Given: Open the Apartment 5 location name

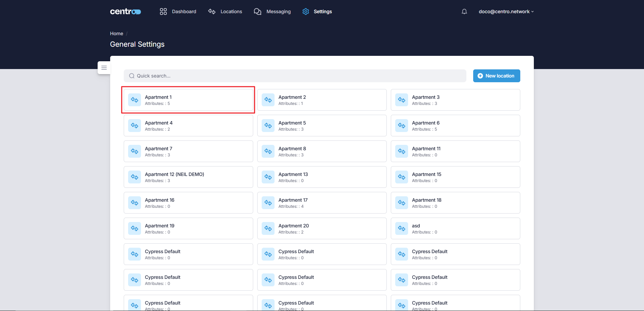Looking at the screenshot, I should (292, 123).
